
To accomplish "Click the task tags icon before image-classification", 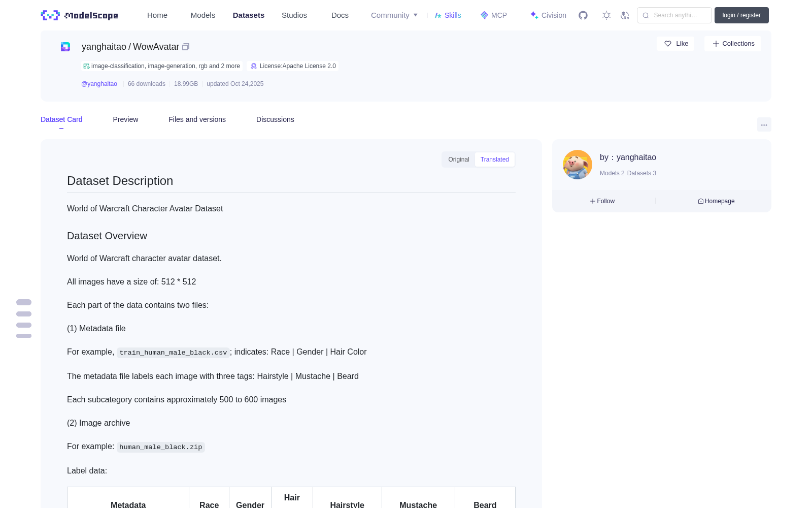I will click(x=86, y=66).
